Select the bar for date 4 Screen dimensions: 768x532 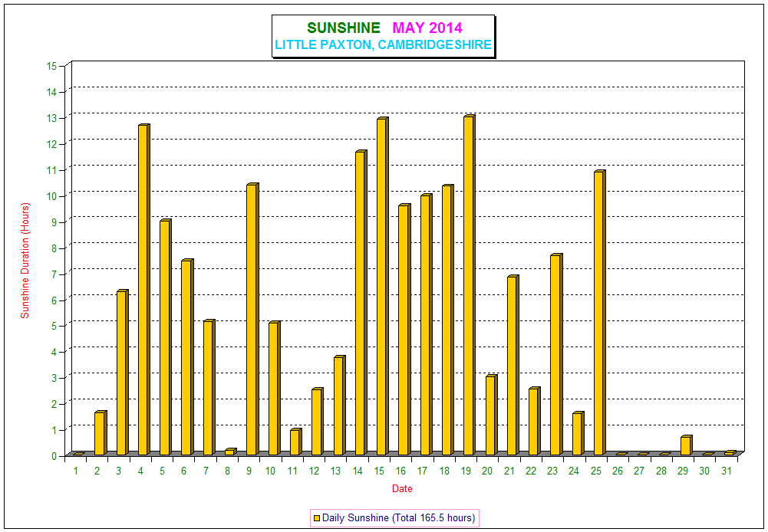[143, 290]
